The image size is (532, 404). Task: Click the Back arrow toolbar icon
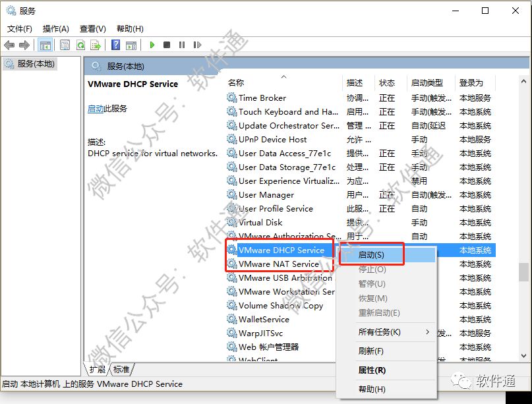coord(9,45)
